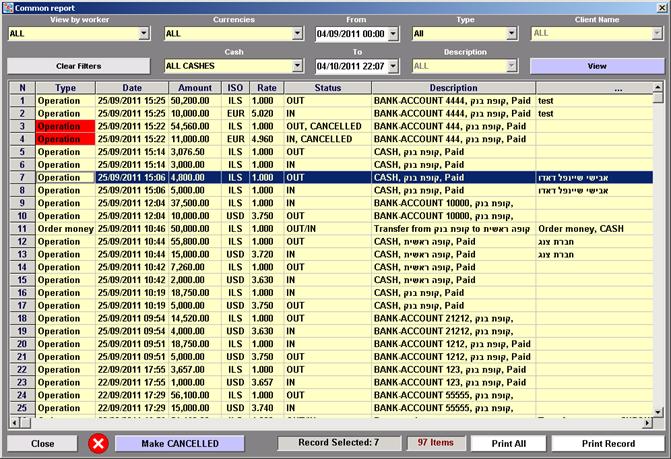Click the View button
This screenshot has height=459, width=671.
pos(597,66)
